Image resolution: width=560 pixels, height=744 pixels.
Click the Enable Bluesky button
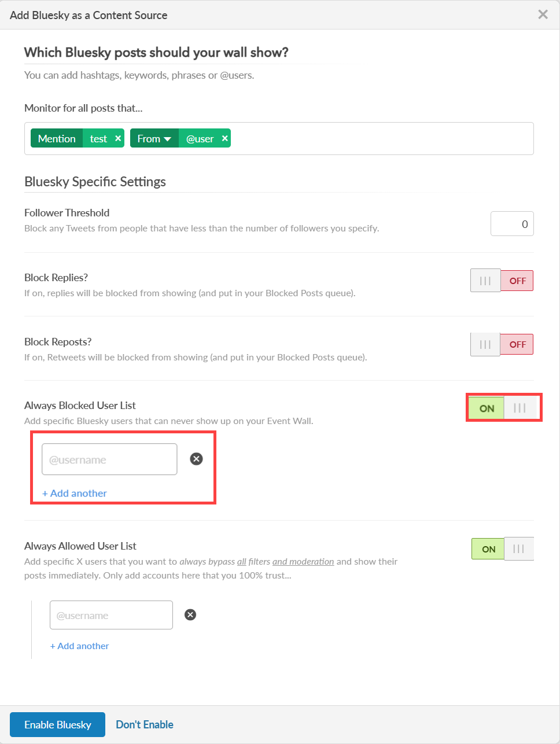[57, 724]
